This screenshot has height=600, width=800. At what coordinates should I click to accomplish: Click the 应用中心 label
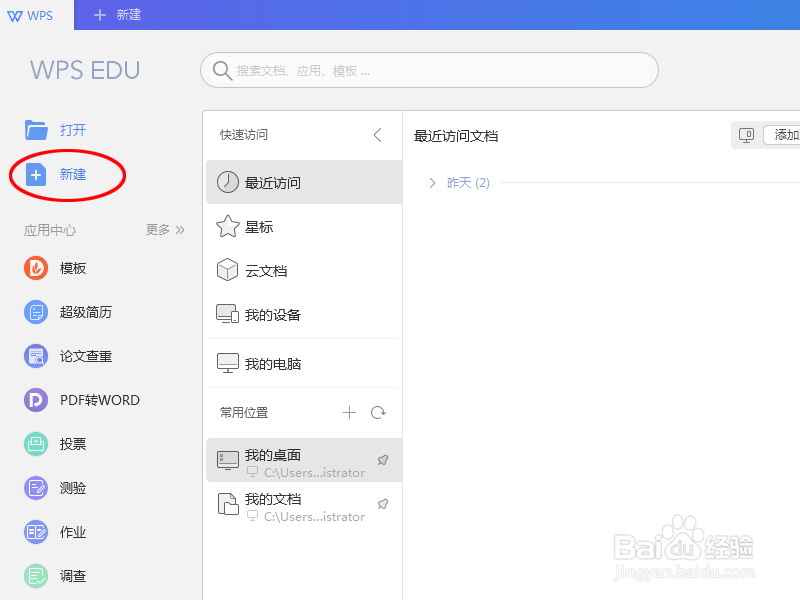pos(50,230)
